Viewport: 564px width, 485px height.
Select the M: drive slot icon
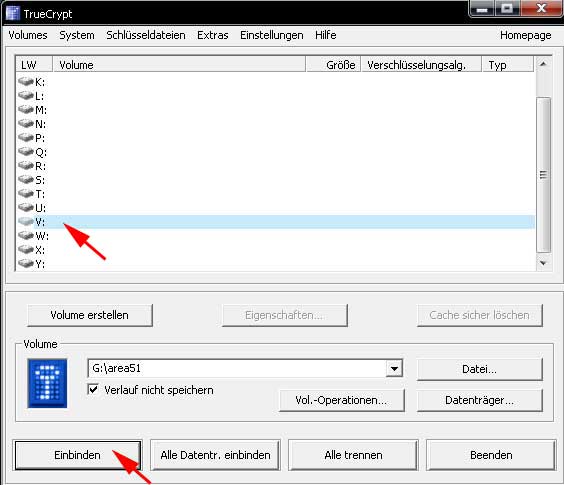(26, 109)
